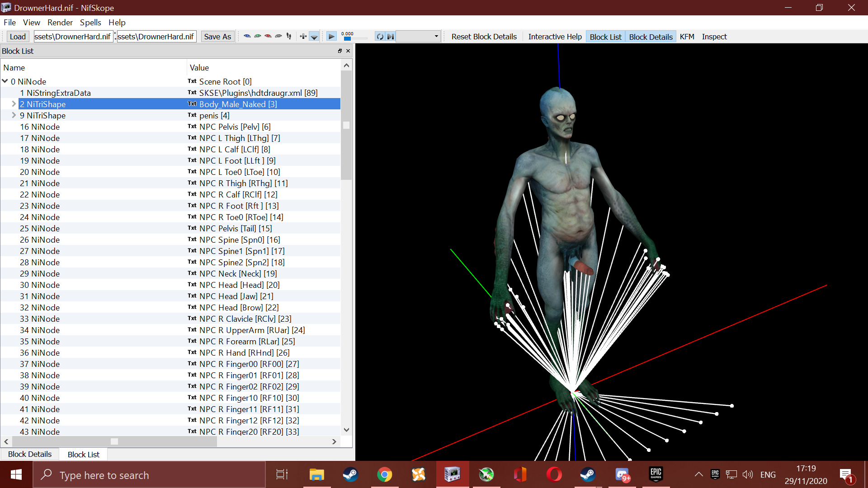Click the flip view icon

coord(303,37)
